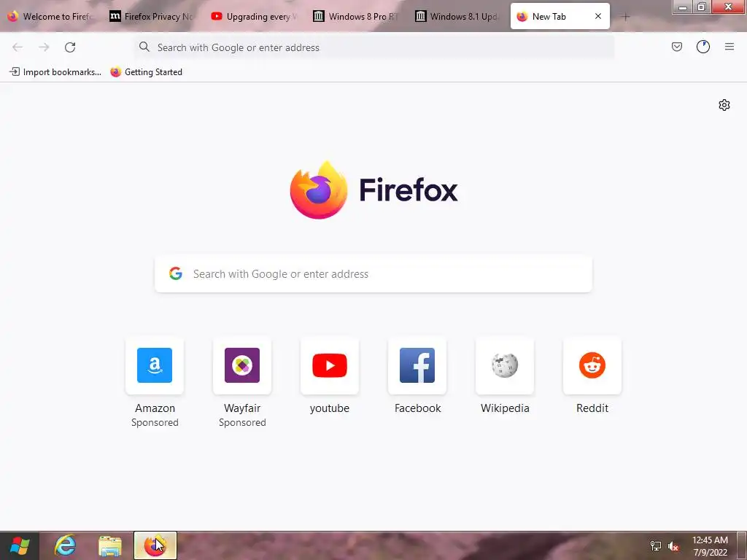
Task: Open the network icon in system tray
Action: point(656,546)
